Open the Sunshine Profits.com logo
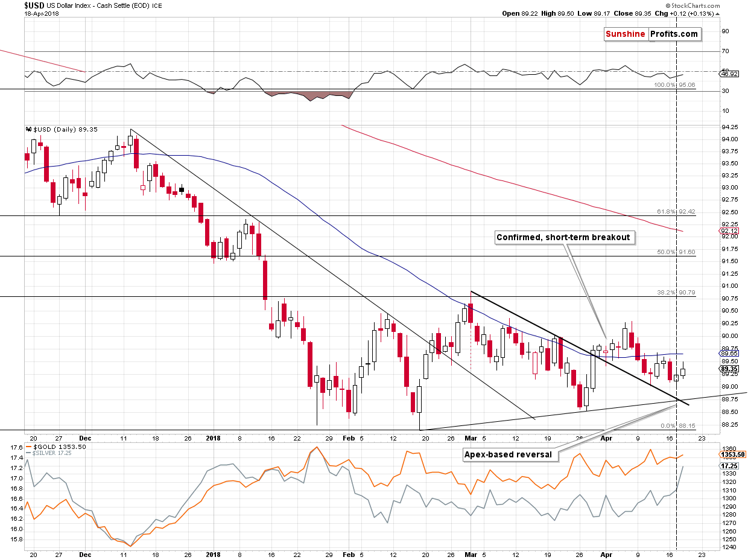This screenshot has height=560, width=748. coord(653,34)
